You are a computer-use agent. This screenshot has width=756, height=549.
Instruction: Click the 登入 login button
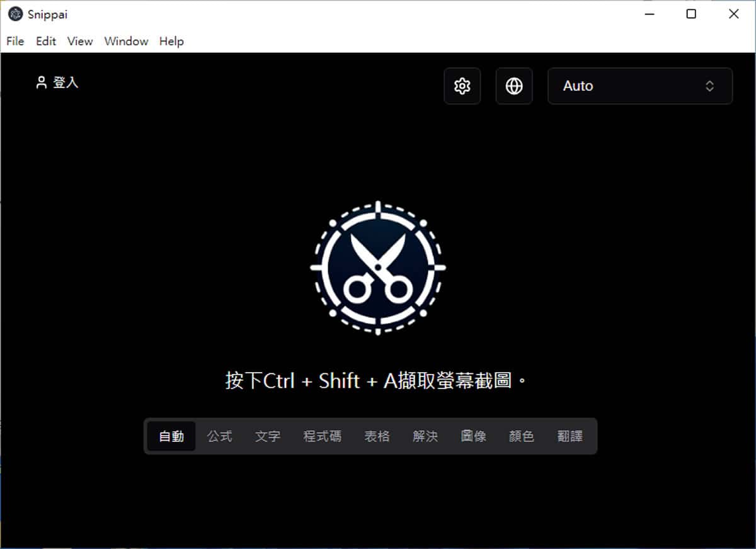[66, 82]
